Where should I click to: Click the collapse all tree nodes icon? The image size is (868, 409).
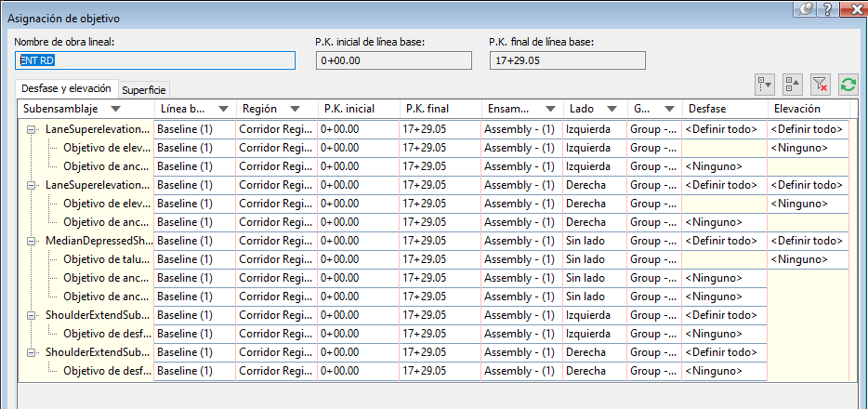792,85
